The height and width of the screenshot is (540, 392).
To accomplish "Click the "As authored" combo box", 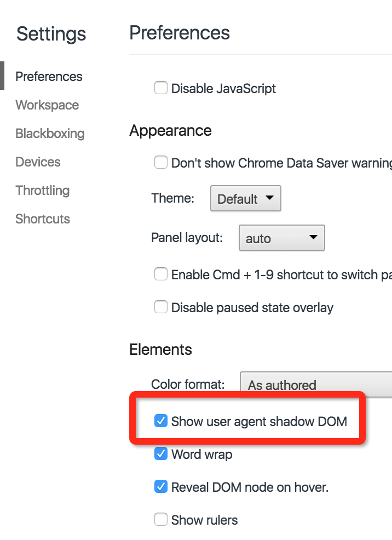I will (315, 384).
